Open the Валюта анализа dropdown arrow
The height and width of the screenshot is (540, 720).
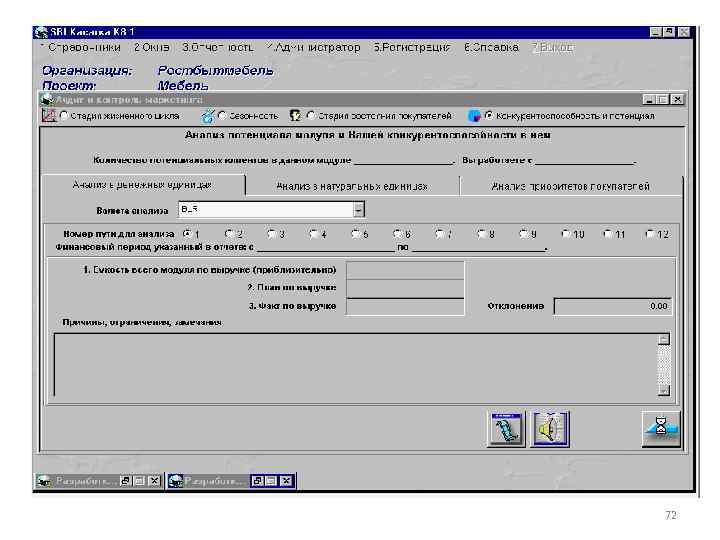coord(359,210)
